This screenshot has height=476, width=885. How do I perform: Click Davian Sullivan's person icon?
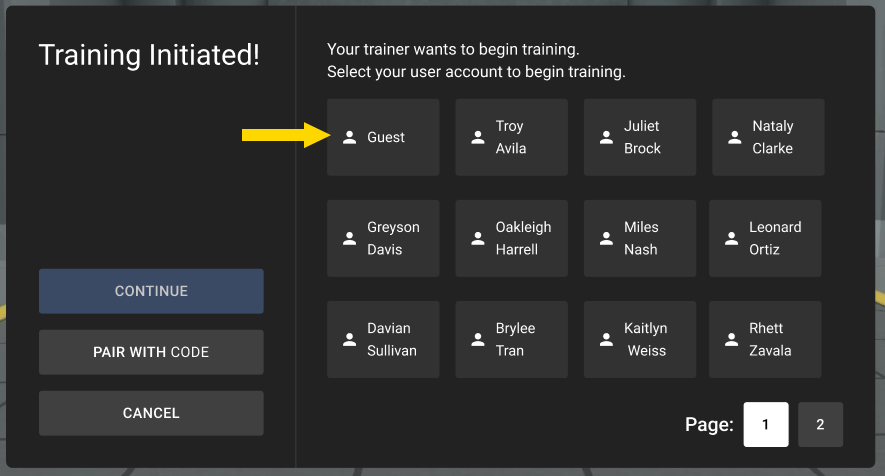(349, 339)
